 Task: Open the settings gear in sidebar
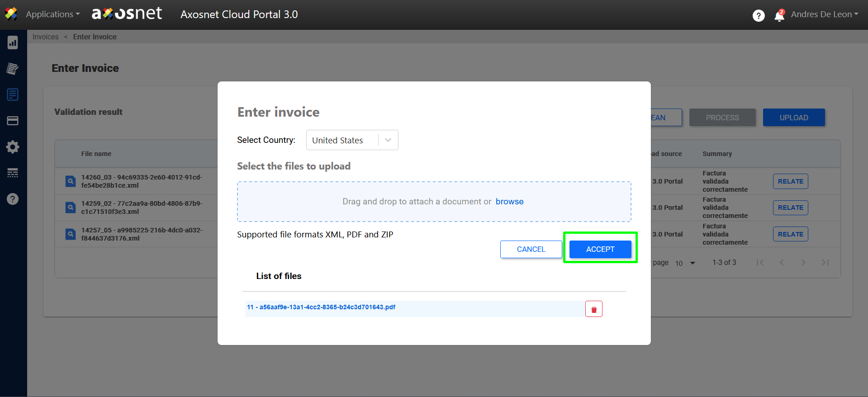tap(13, 147)
